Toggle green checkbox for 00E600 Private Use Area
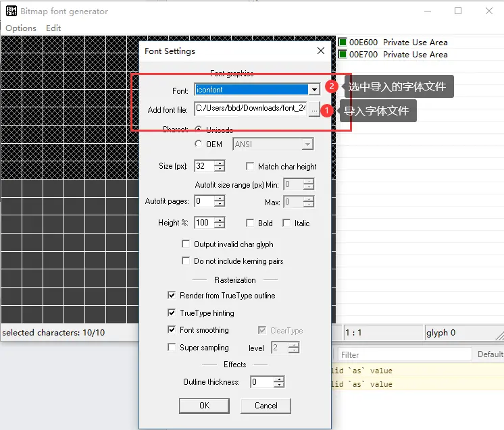 point(343,42)
